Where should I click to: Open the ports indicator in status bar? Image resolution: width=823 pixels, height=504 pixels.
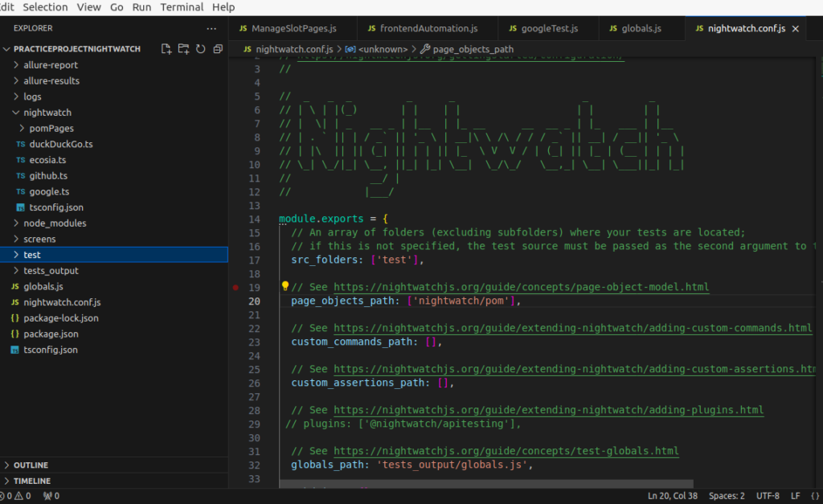51,496
